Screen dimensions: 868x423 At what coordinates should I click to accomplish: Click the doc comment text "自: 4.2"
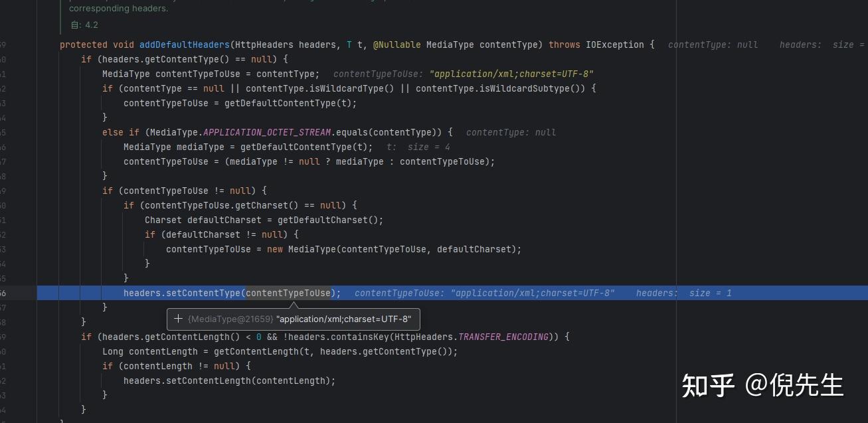[x=84, y=25]
